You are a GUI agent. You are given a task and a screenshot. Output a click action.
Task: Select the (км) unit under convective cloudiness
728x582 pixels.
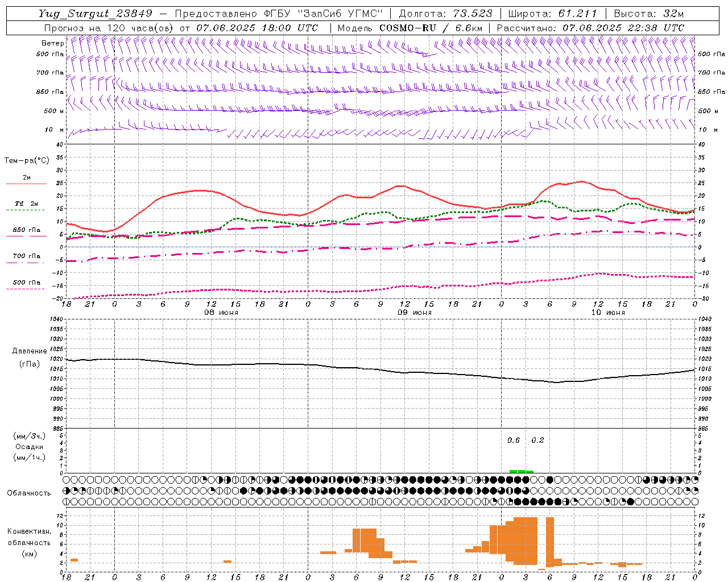[x=29, y=554]
